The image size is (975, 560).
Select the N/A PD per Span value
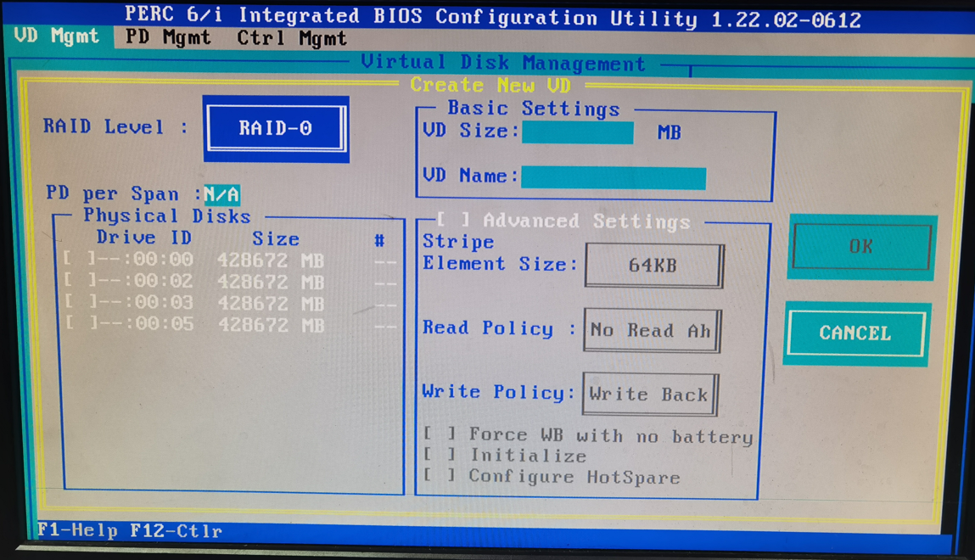(221, 194)
